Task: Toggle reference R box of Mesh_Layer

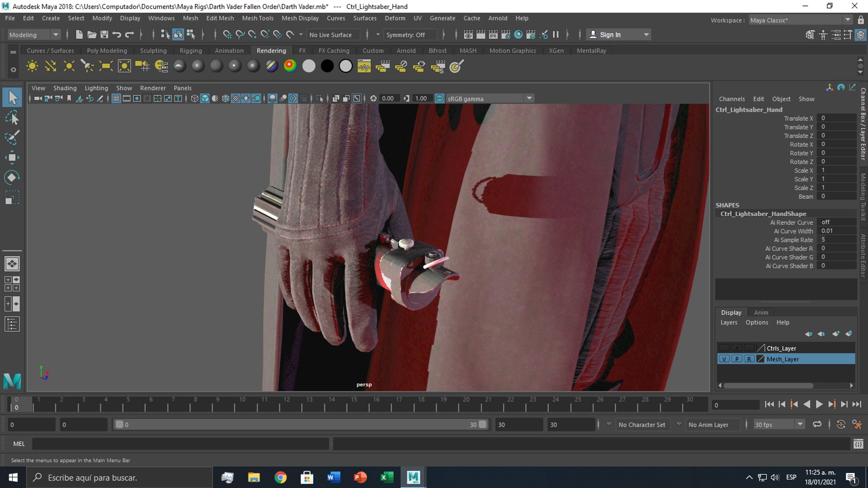Action: [749, 359]
